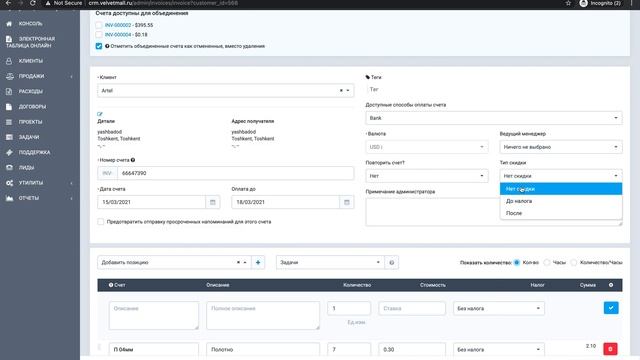Open payment methods dropdown showing Bank
Viewport: 640px width, 360px height.
pyautogui.click(x=494, y=118)
